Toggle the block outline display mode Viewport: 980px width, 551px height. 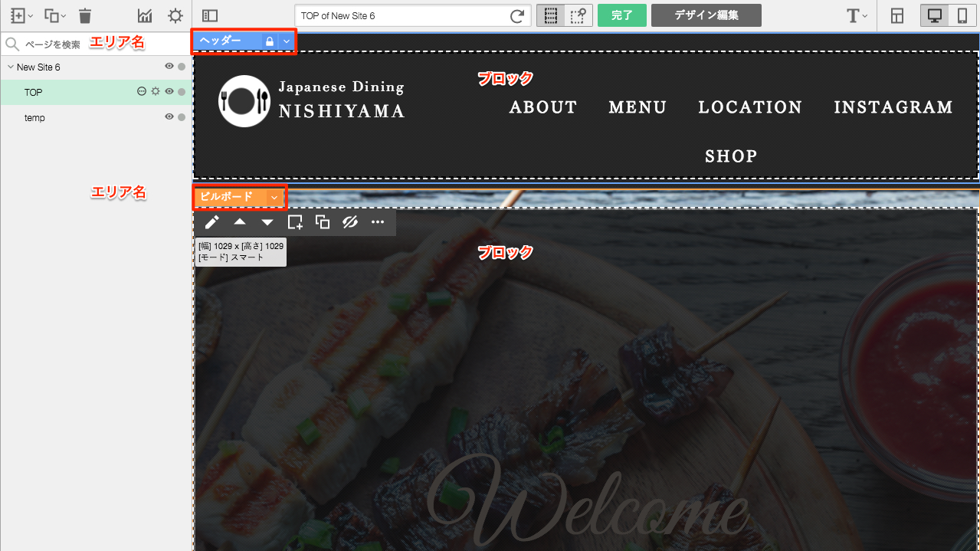tap(550, 15)
